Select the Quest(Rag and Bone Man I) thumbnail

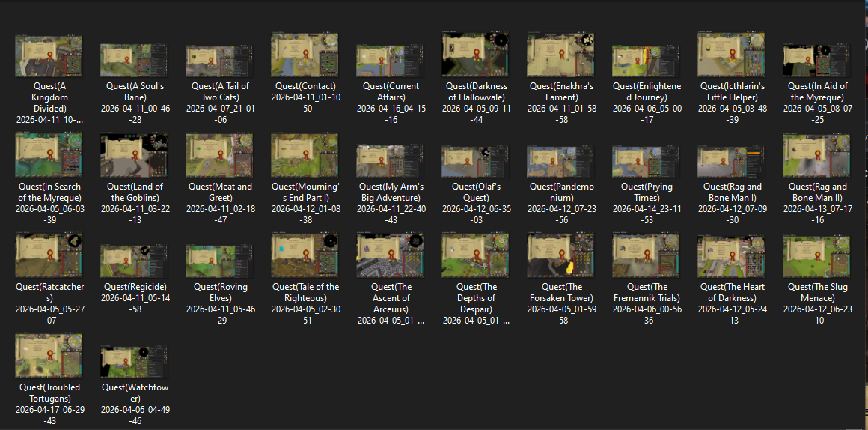point(731,161)
